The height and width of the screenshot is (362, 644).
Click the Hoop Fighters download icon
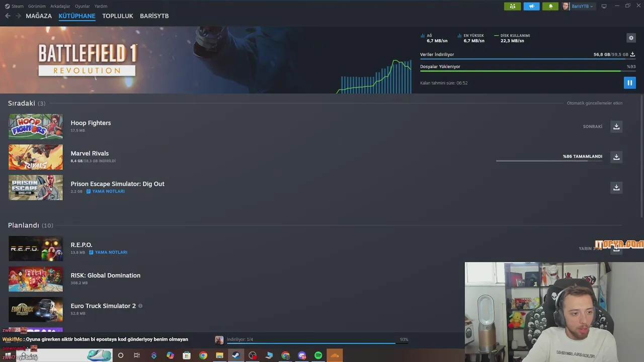(616, 127)
